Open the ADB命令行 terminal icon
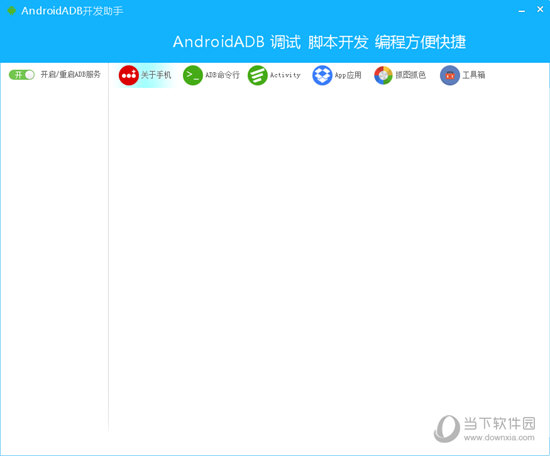Viewport: 550px width, 456px height. (x=193, y=75)
